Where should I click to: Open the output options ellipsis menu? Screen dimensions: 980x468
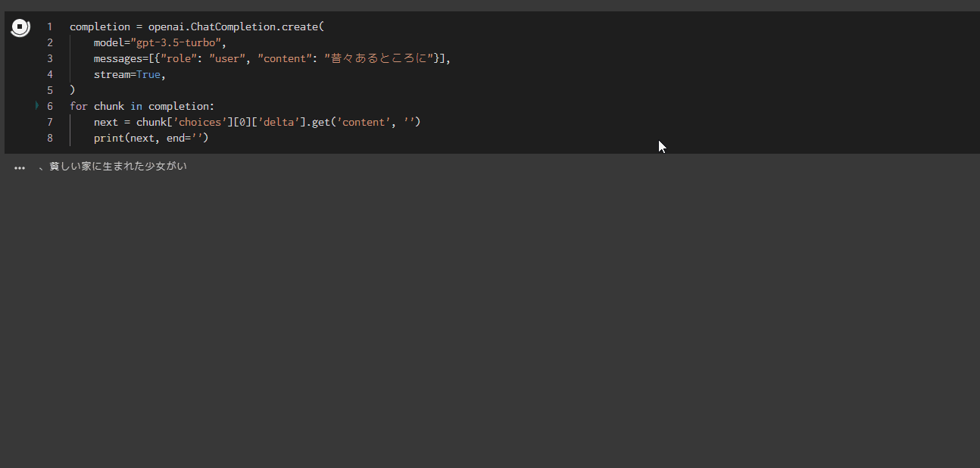[x=20, y=167]
